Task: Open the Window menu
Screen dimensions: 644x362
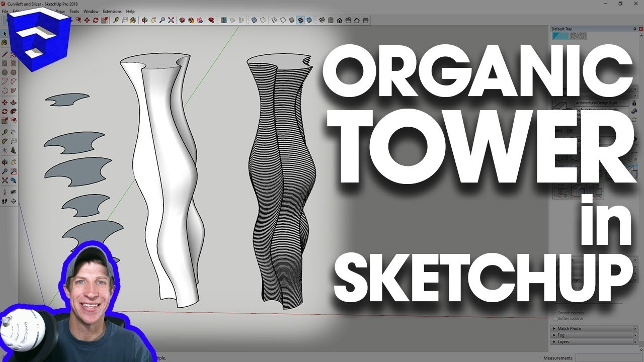Action: (x=91, y=11)
